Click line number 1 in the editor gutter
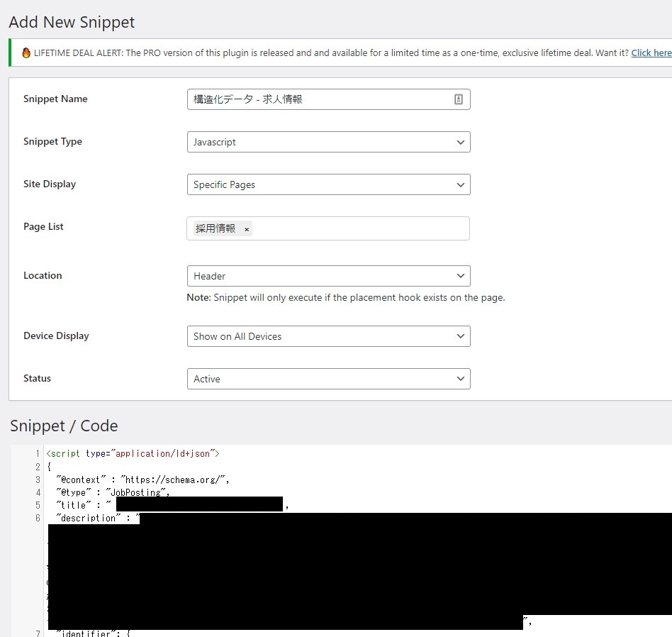The image size is (672, 637). click(37, 453)
